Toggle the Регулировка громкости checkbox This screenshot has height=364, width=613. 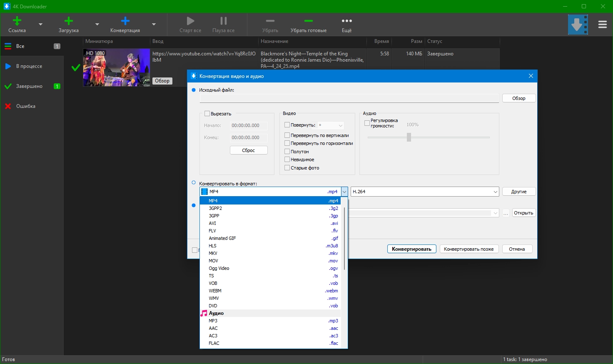(x=367, y=123)
